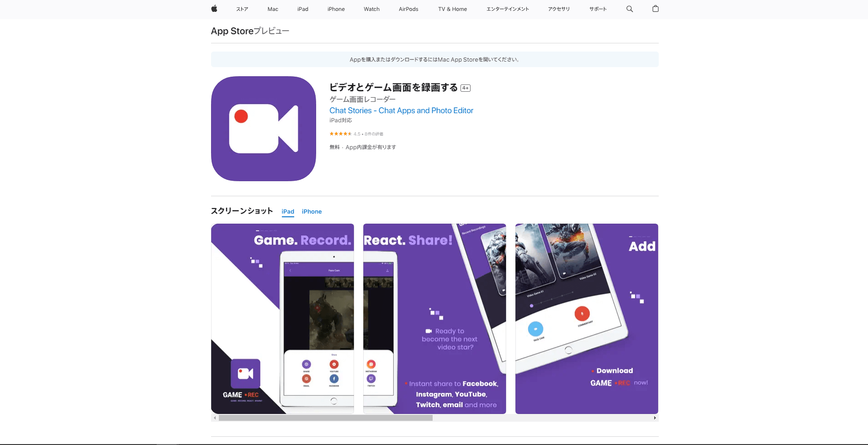Open the Game. Record. screenshot
Viewport: 868px width, 445px height.
(x=282, y=319)
